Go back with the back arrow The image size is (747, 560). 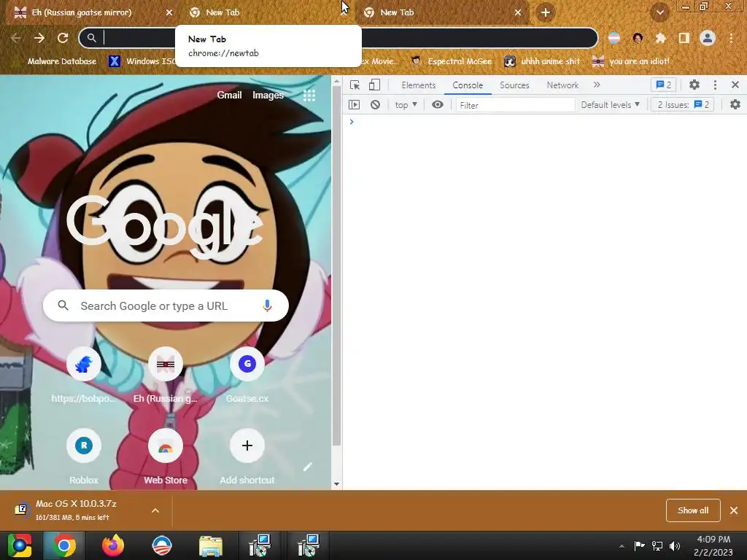[16, 38]
